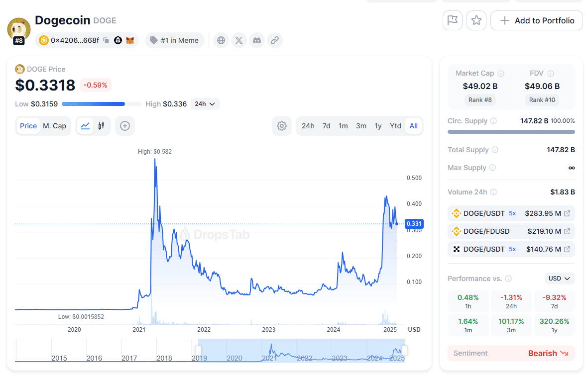Viewport: 588px width, 376px height.
Task: Click the 101.17% 3m performance cell
Action: click(511, 325)
